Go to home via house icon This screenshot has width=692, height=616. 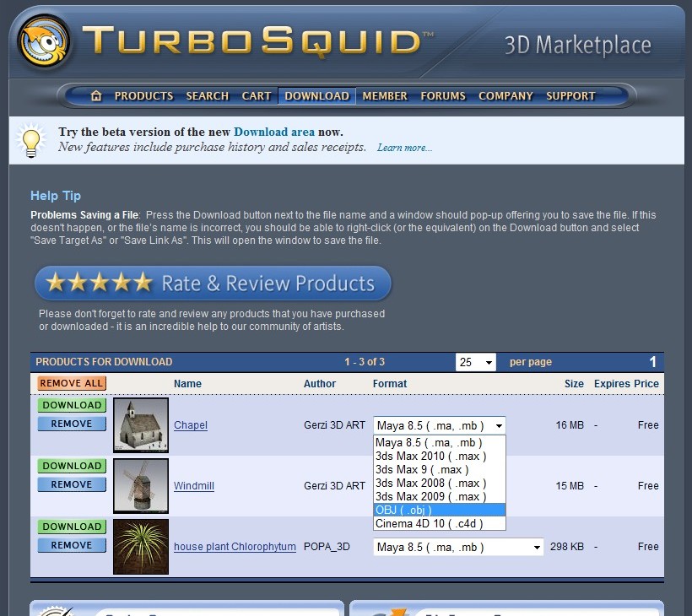pyautogui.click(x=96, y=95)
